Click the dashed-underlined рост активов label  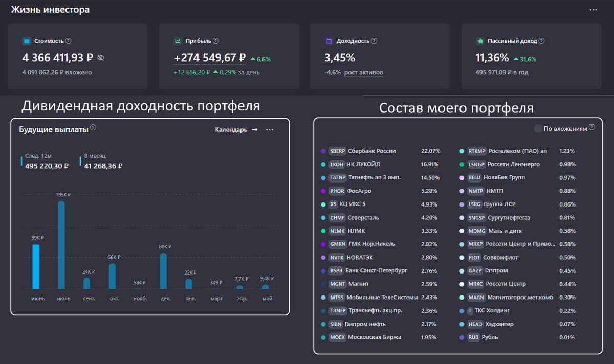tap(363, 73)
